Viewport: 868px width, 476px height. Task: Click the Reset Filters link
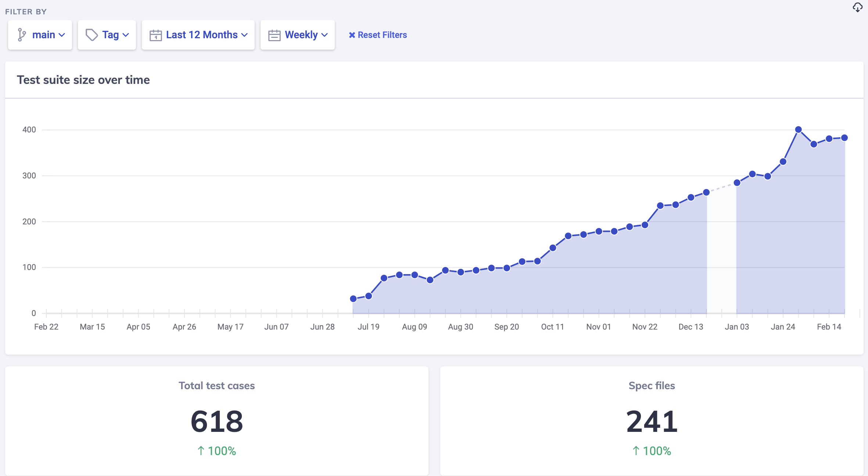[382, 35]
